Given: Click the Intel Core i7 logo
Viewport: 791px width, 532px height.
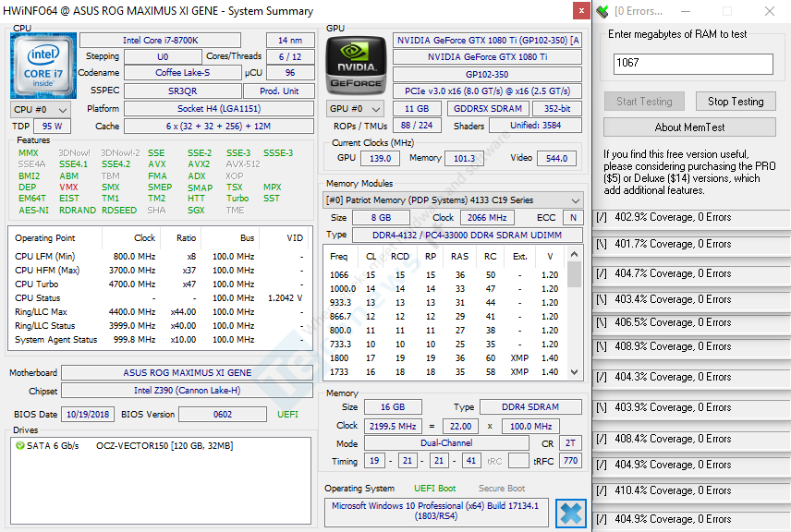Looking at the screenshot, I should point(43,66).
